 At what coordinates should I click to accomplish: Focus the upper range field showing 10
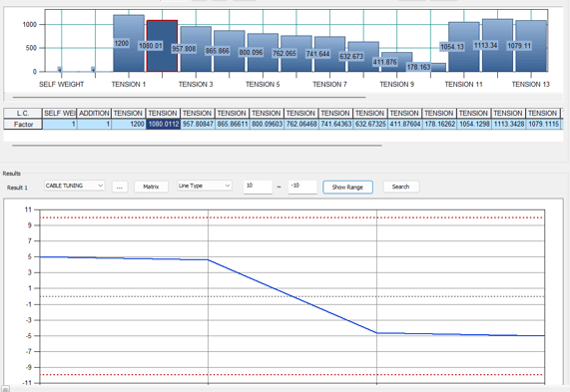[x=258, y=187]
